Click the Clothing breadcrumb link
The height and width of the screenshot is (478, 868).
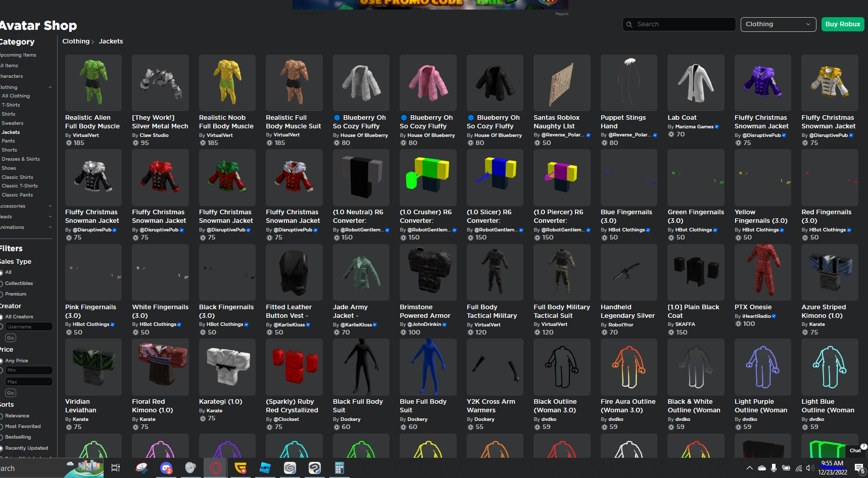[76, 41]
